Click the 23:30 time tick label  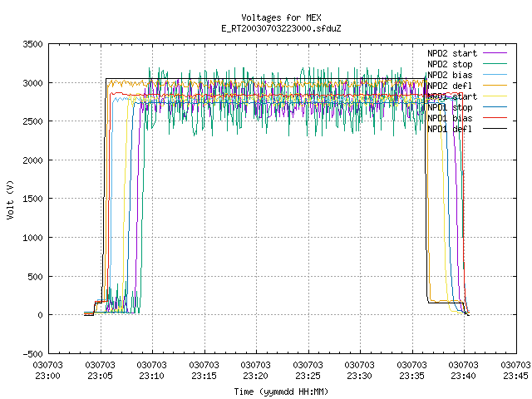click(359, 376)
